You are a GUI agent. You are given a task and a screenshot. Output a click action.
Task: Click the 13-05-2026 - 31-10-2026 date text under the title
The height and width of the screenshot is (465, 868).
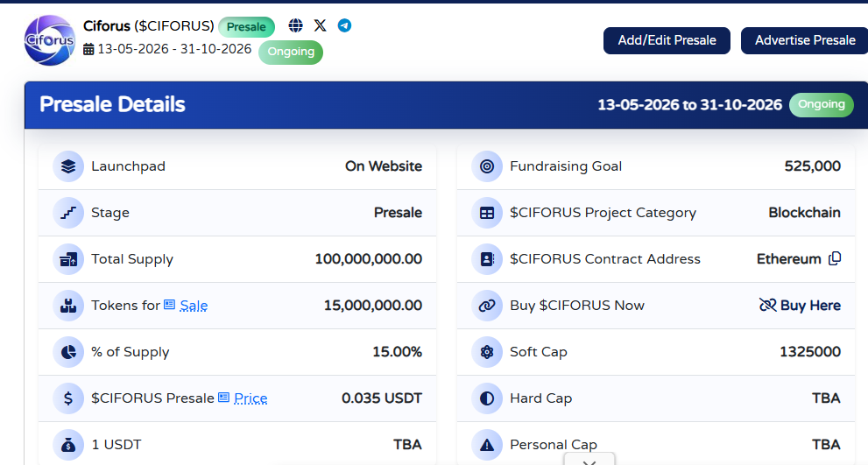tap(174, 49)
